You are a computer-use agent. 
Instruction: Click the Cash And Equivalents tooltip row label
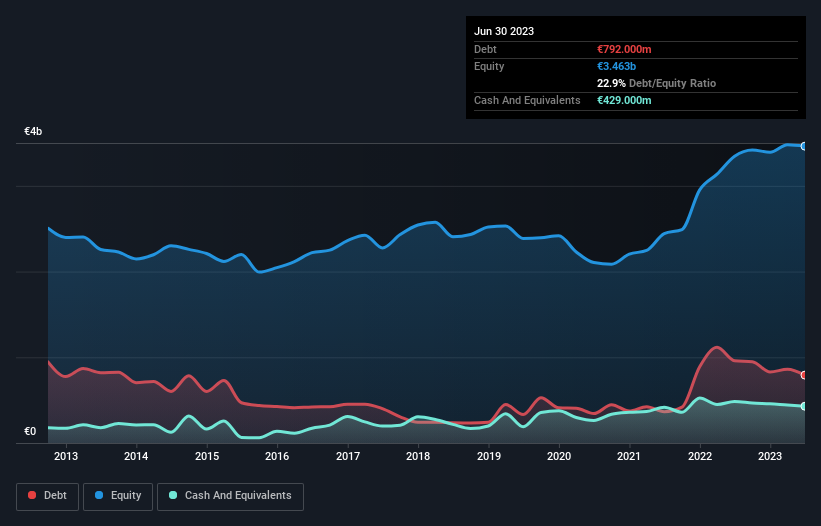[x=527, y=100]
